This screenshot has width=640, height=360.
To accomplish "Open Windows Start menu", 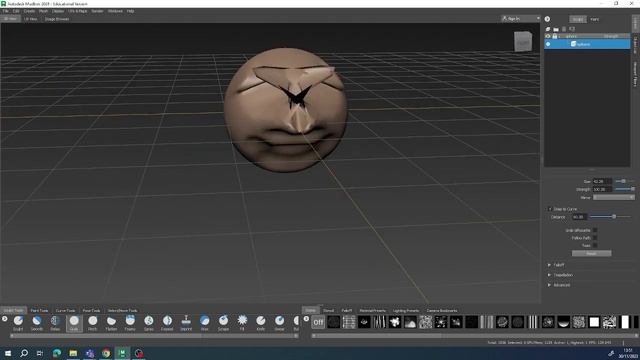I will 8,353.
